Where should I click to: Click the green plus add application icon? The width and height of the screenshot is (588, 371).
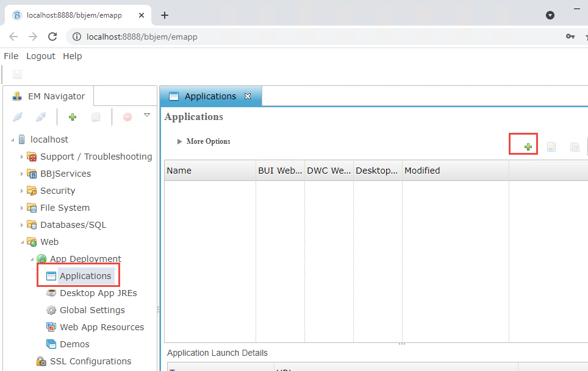coord(528,147)
